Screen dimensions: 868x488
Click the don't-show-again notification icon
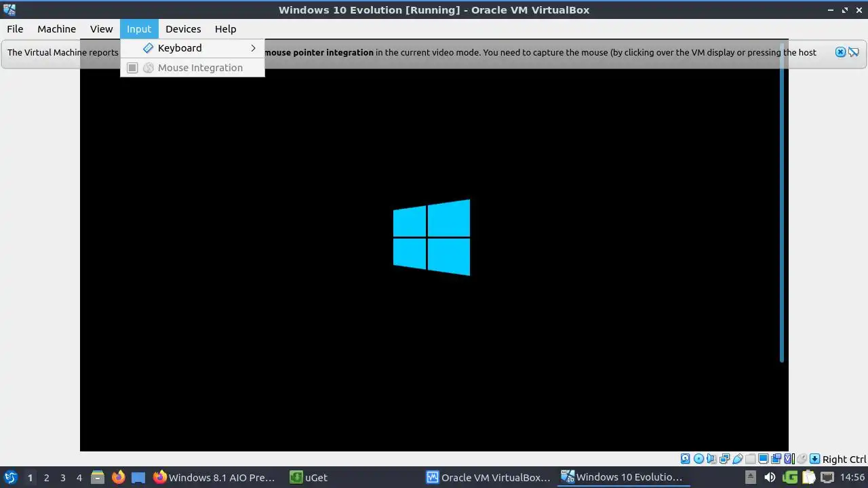click(854, 52)
